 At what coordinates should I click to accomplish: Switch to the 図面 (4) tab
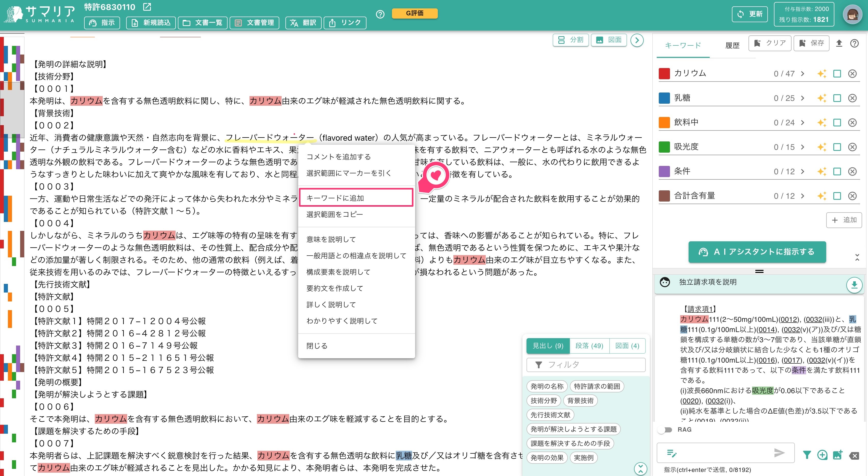[627, 346]
